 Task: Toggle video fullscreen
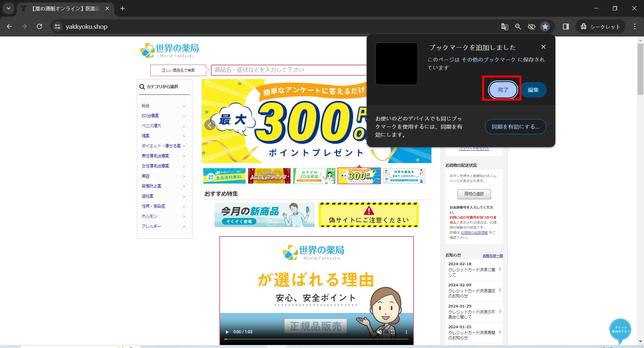pos(393,332)
